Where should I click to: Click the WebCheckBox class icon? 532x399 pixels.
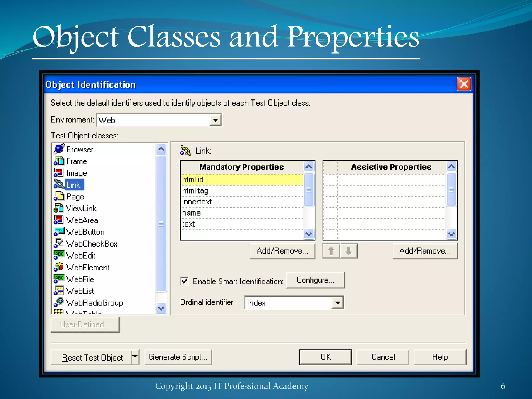click(59, 244)
